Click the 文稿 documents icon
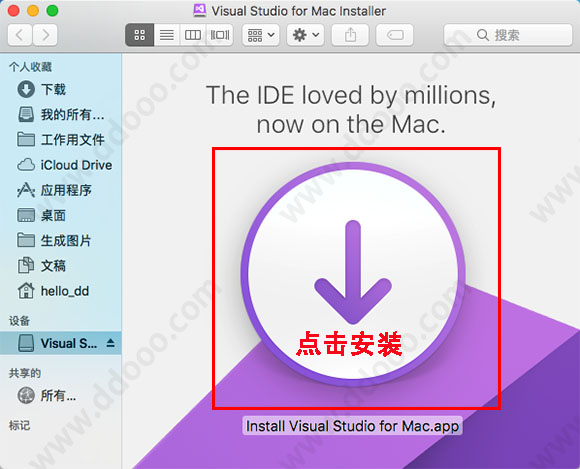 coord(26,266)
